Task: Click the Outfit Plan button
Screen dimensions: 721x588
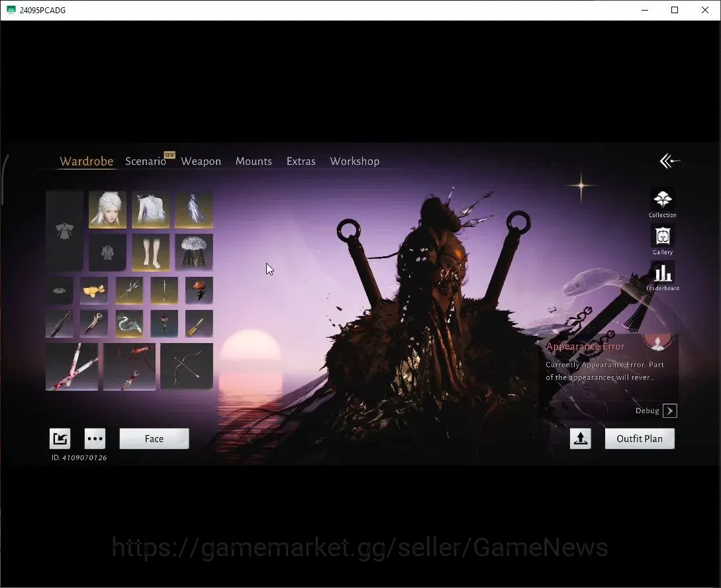Action: (640, 438)
